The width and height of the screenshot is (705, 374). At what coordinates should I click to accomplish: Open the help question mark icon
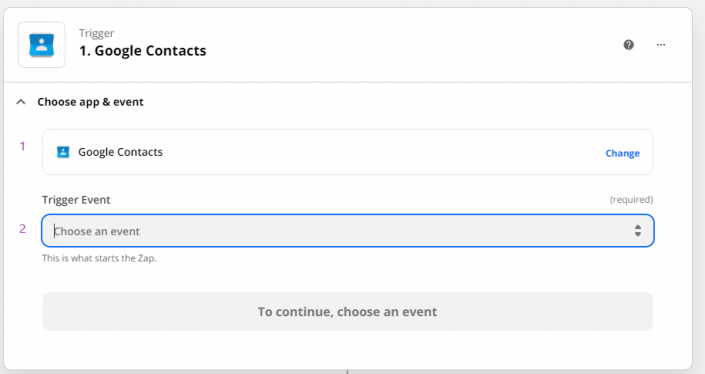pyautogui.click(x=629, y=45)
